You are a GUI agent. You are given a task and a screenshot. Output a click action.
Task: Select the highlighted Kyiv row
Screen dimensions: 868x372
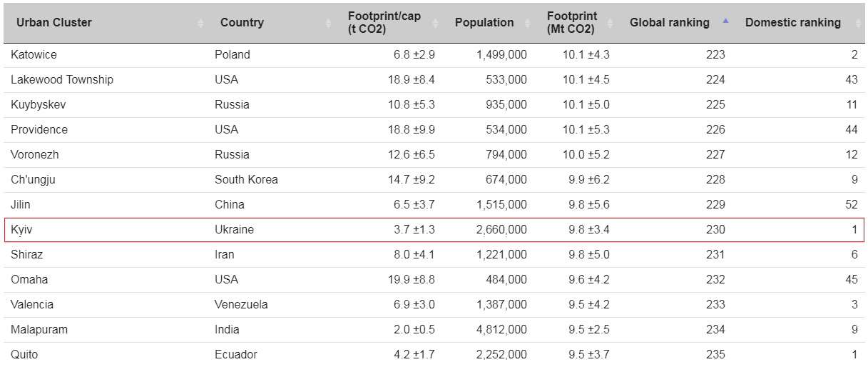click(434, 230)
